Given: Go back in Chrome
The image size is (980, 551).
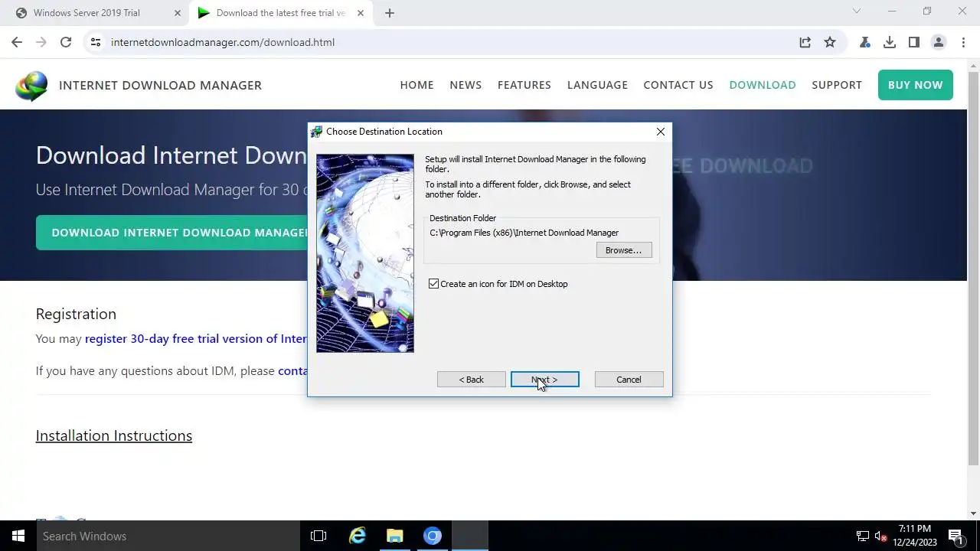Looking at the screenshot, I should click(17, 42).
